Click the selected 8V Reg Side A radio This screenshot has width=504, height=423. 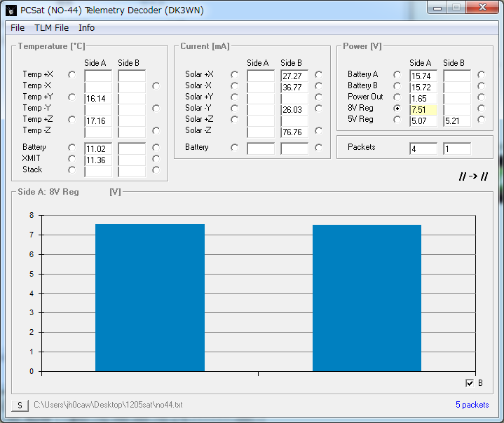point(397,109)
